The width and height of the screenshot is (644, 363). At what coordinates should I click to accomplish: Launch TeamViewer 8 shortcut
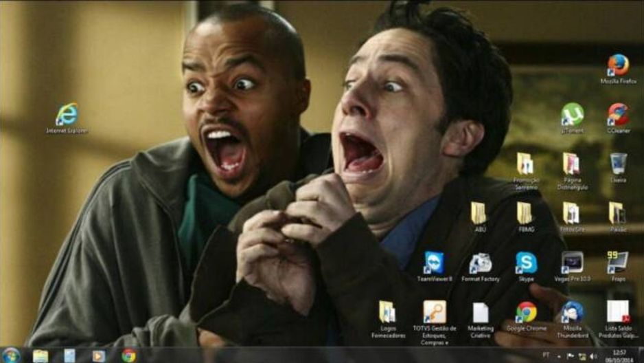click(x=434, y=263)
